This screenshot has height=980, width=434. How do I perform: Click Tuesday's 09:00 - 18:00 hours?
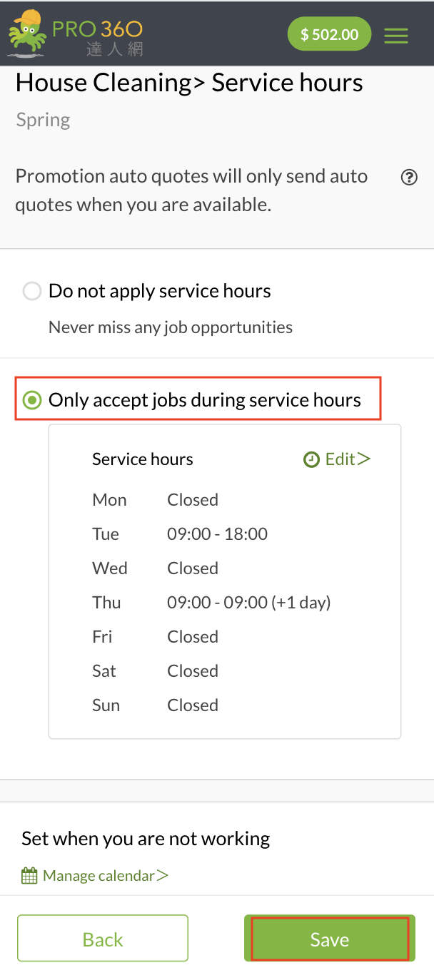click(217, 534)
